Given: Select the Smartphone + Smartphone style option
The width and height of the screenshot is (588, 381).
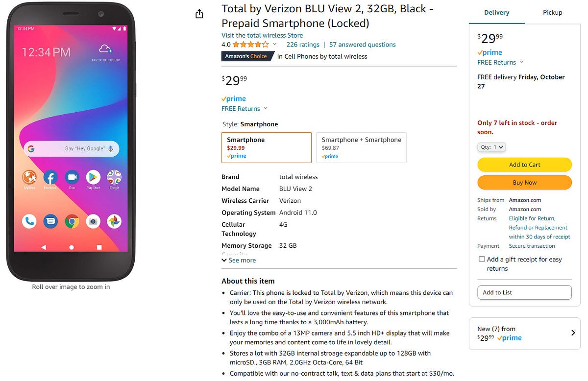Looking at the screenshot, I should [x=361, y=147].
